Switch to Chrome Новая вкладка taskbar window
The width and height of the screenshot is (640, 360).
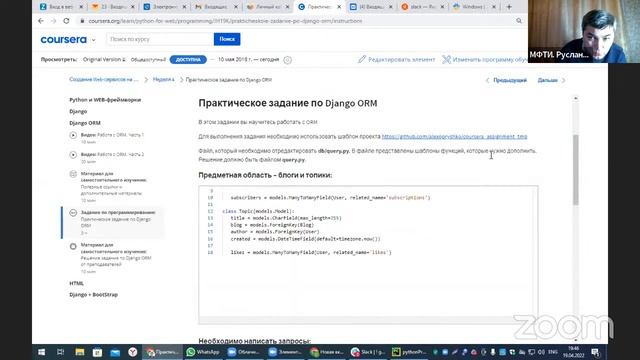click(327, 352)
